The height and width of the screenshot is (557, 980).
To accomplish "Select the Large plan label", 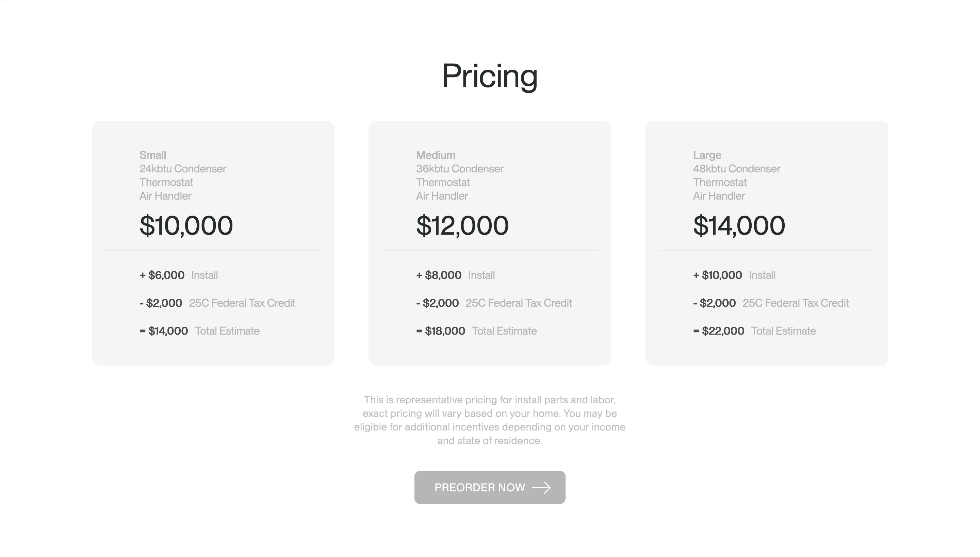I will pos(707,155).
